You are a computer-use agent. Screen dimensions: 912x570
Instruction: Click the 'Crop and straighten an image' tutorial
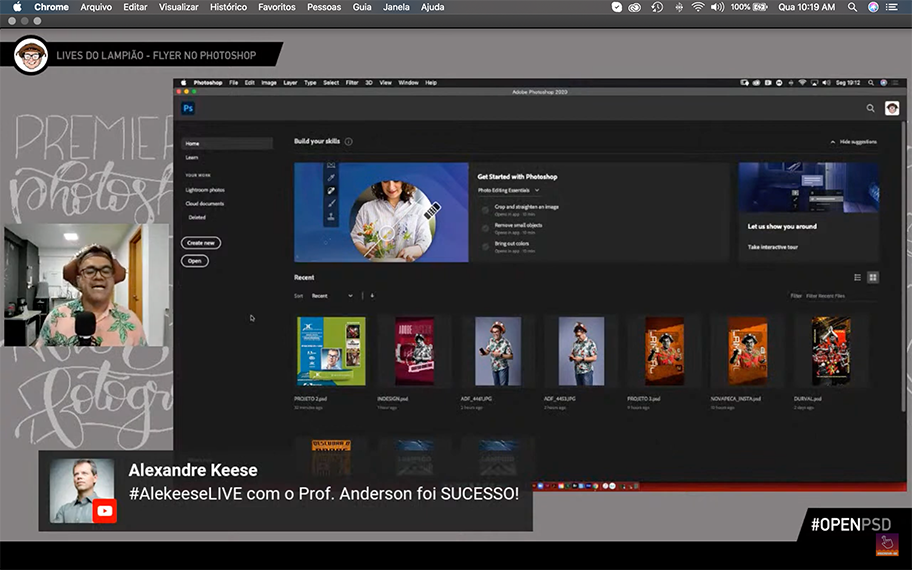[526, 206]
